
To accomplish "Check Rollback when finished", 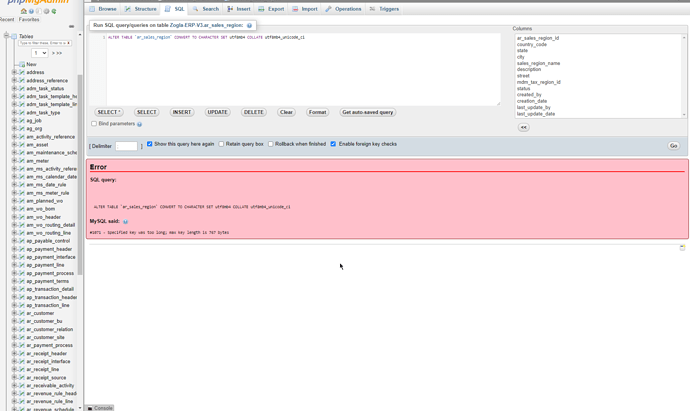I will tap(271, 144).
